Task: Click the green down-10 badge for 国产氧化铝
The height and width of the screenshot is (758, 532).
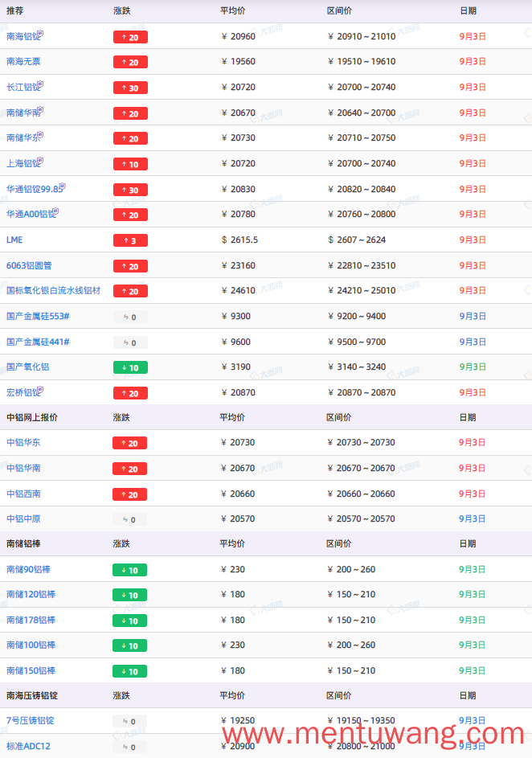Action: tap(130, 368)
